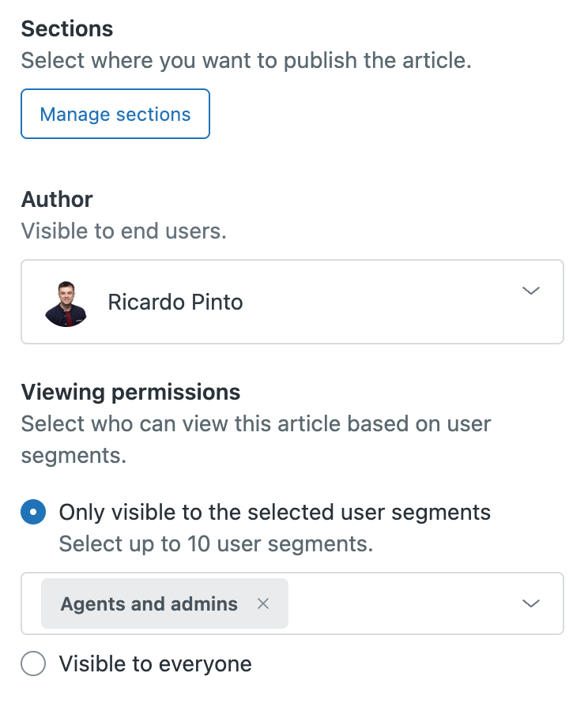588x703 pixels.
Task: Click the 'Select who can view this article' description
Action: point(256,424)
